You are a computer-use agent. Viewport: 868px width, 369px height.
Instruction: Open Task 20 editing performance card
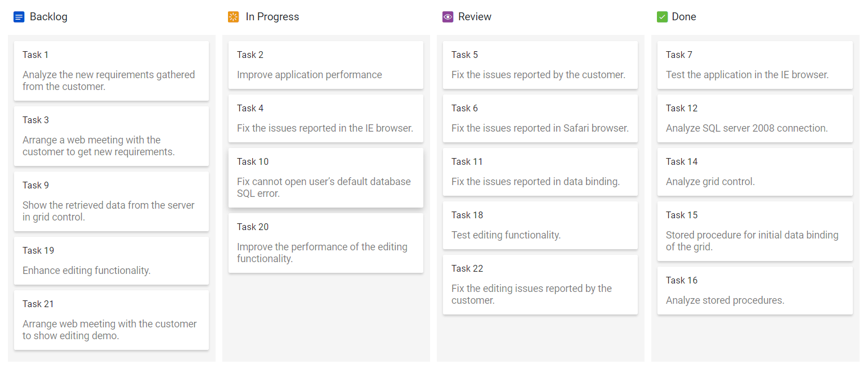click(x=326, y=243)
